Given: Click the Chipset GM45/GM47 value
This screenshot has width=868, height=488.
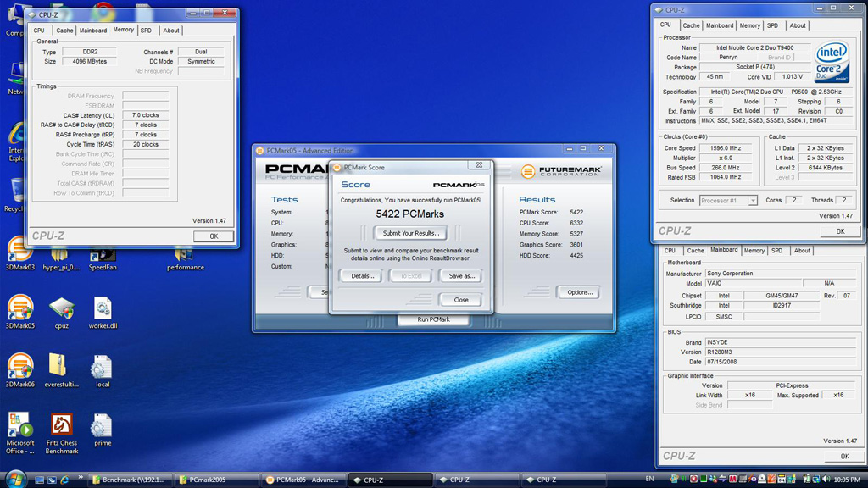Looking at the screenshot, I should [781, 296].
